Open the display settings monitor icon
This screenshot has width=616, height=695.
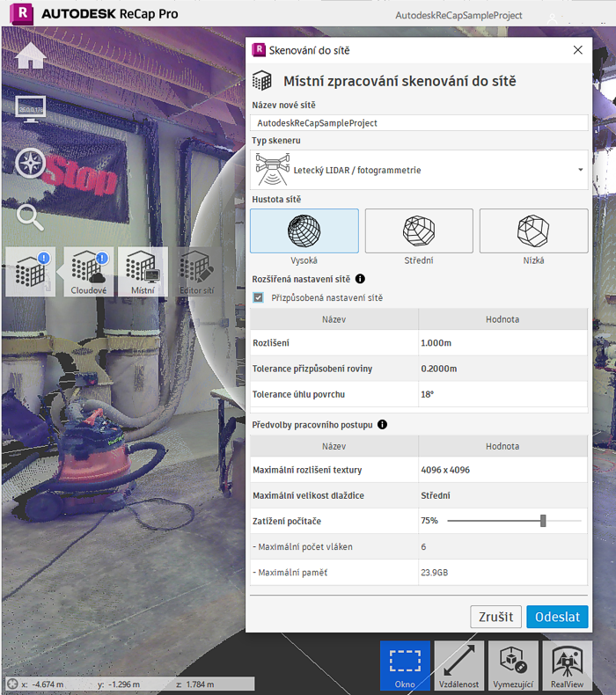[x=31, y=109]
